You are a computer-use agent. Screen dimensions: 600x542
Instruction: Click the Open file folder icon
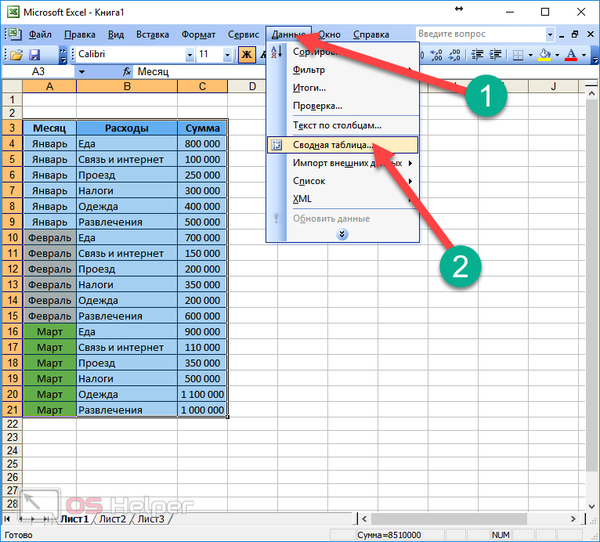16,55
